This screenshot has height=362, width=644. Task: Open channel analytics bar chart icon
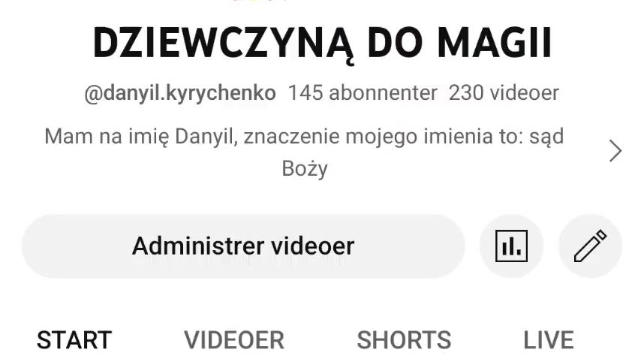point(511,246)
